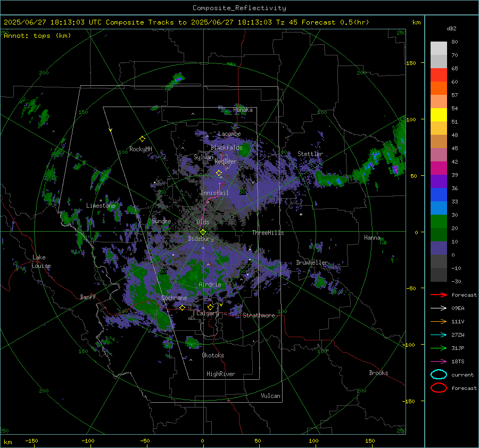Viewport: 479px width, 448px height.
Task: Click the Sundre city label
Action: 161,221
